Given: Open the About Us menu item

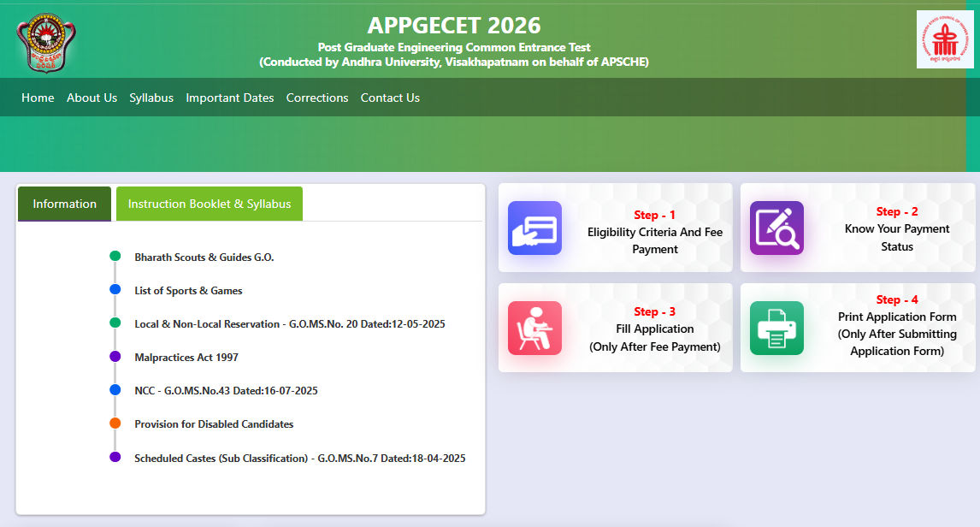Looking at the screenshot, I should coord(92,98).
